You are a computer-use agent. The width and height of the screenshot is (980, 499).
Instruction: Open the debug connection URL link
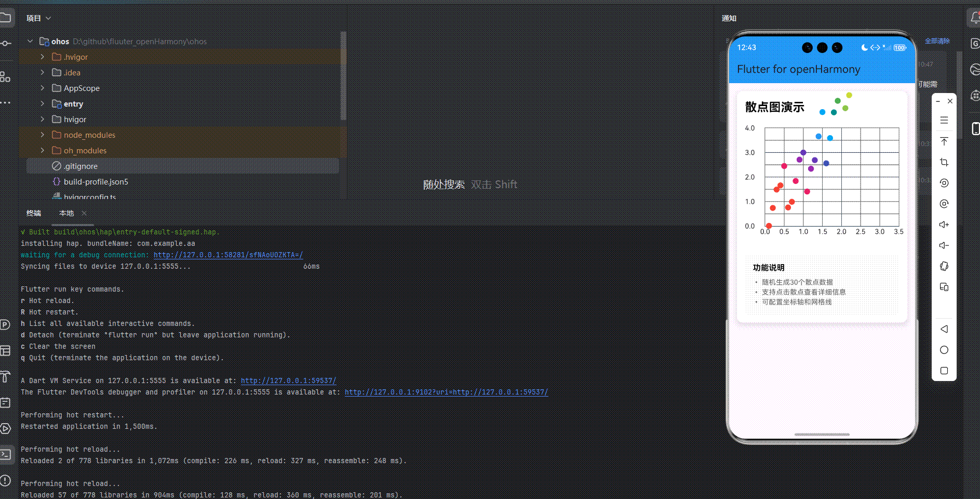point(228,255)
